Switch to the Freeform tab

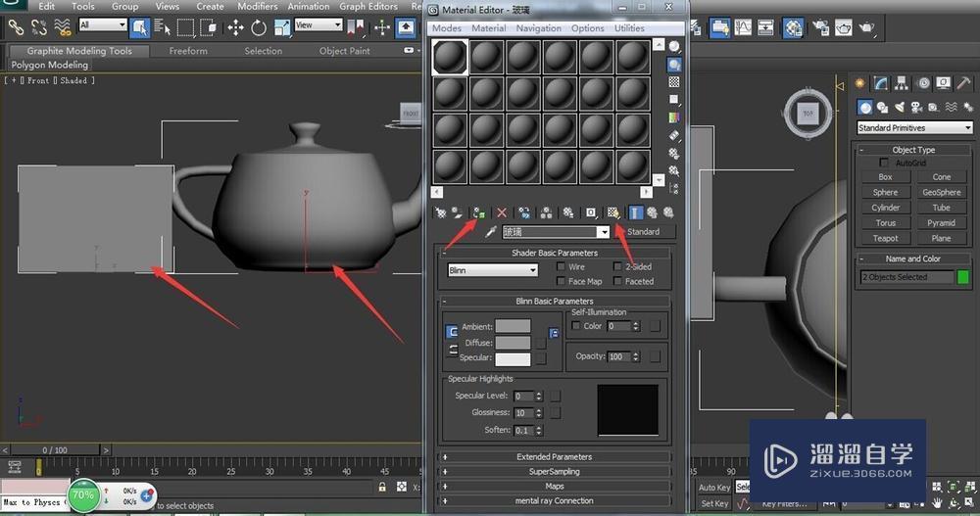188,51
